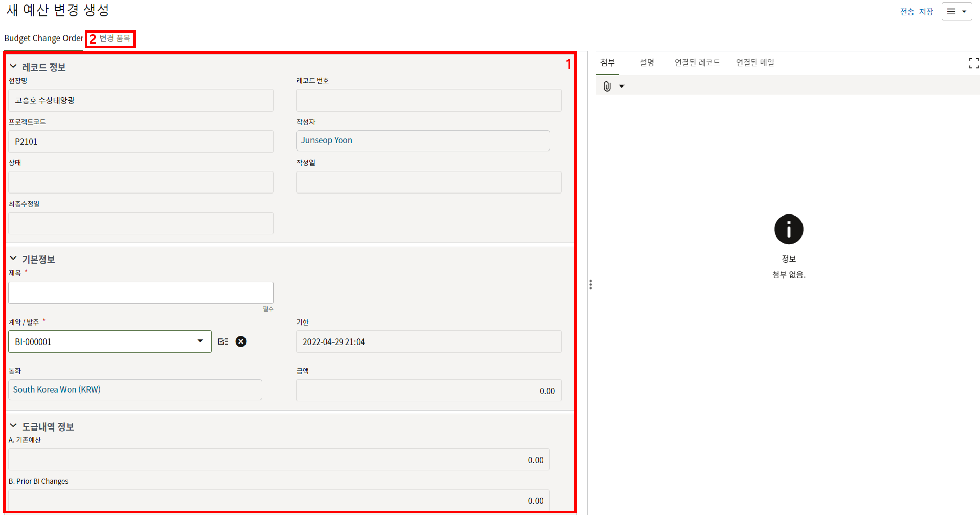
Task: Open the attachment options dropdown arrow
Action: (x=622, y=87)
